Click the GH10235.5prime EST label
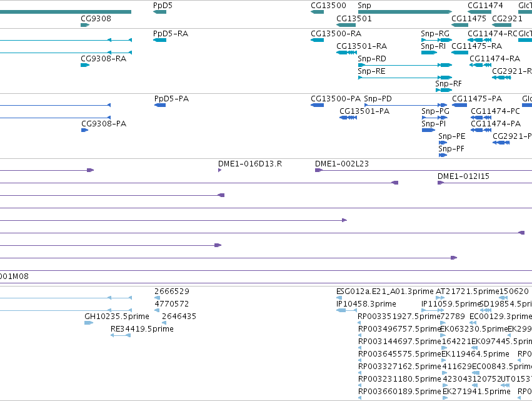The width and height of the screenshot is (532, 401). tap(117, 317)
